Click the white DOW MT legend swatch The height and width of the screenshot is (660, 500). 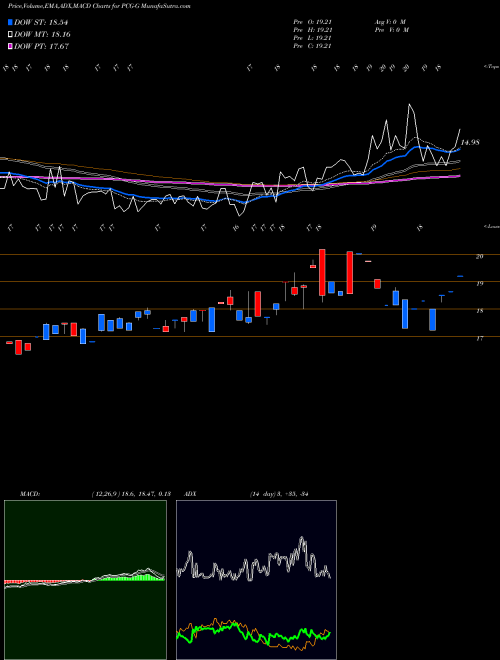point(10,34)
